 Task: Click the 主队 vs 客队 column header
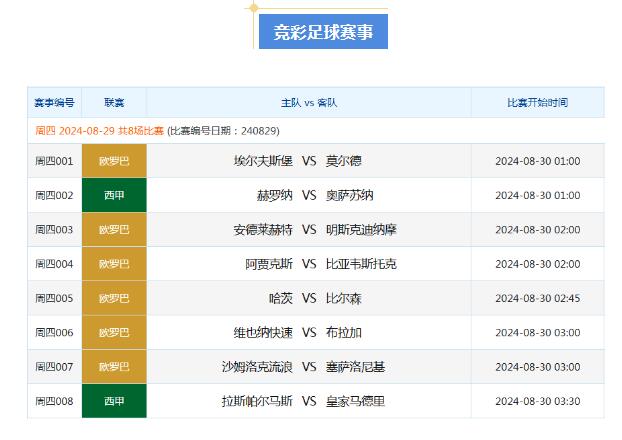coord(309,103)
